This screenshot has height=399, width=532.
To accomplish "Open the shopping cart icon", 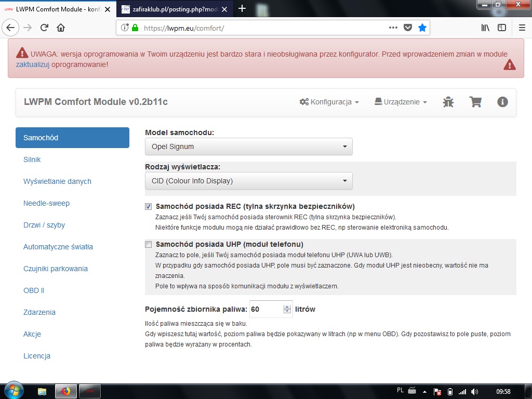I will pyautogui.click(x=475, y=102).
